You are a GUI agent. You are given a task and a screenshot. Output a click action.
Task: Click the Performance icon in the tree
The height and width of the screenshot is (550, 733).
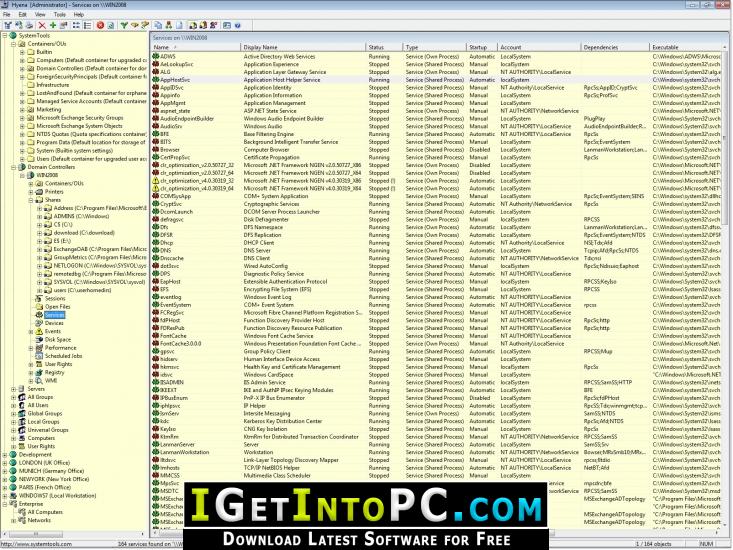[x=39, y=348]
